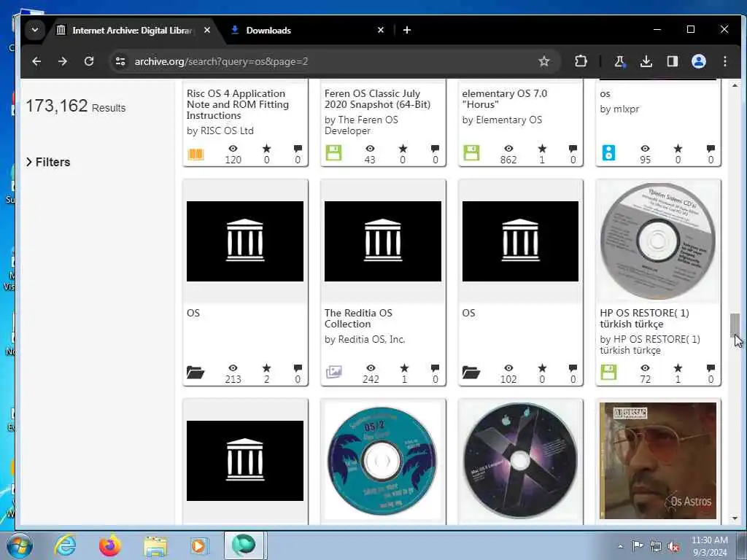Close the Internet Archive tab

coord(207,30)
